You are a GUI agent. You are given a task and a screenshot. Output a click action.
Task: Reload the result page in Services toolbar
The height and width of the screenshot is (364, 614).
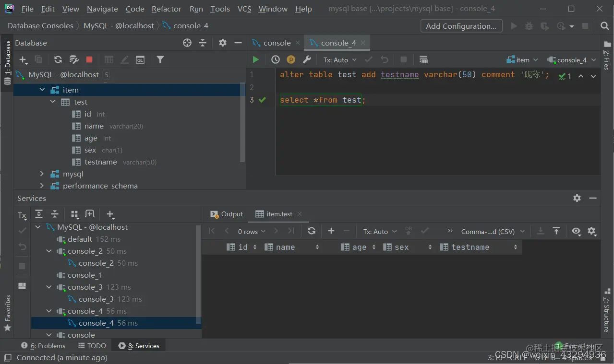(x=312, y=231)
